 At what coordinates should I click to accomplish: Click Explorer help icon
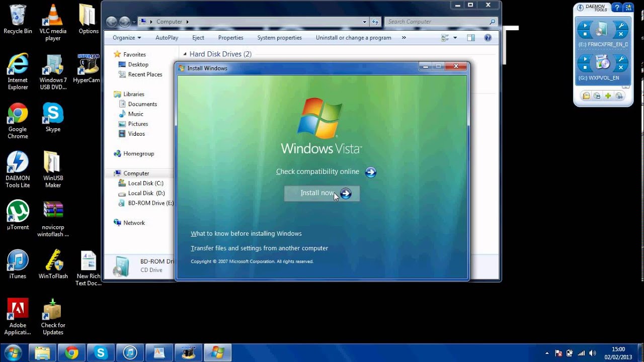click(x=488, y=38)
